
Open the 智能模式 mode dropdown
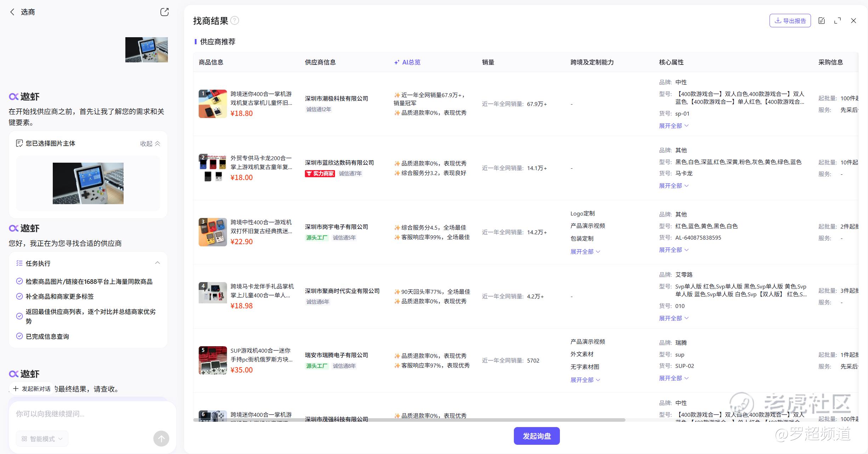click(42, 439)
